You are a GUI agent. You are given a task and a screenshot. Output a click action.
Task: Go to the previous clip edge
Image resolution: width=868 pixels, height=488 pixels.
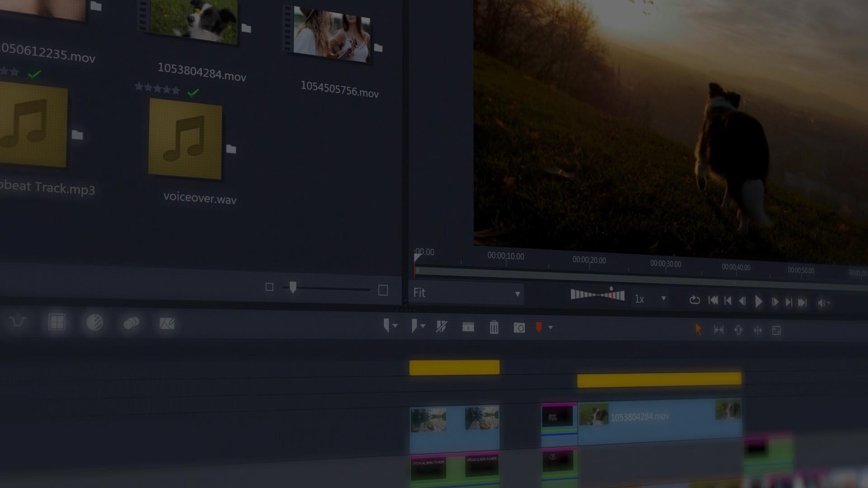pyautogui.click(x=728, y=301)
